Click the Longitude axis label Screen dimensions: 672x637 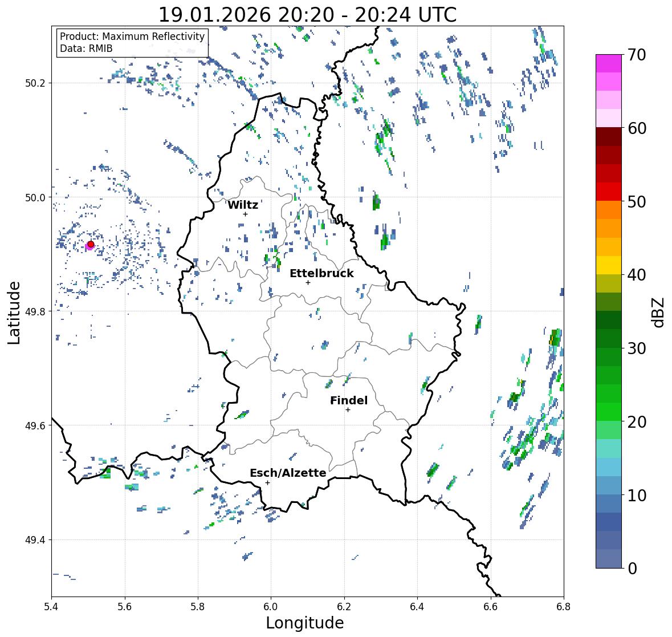(305, 623)
